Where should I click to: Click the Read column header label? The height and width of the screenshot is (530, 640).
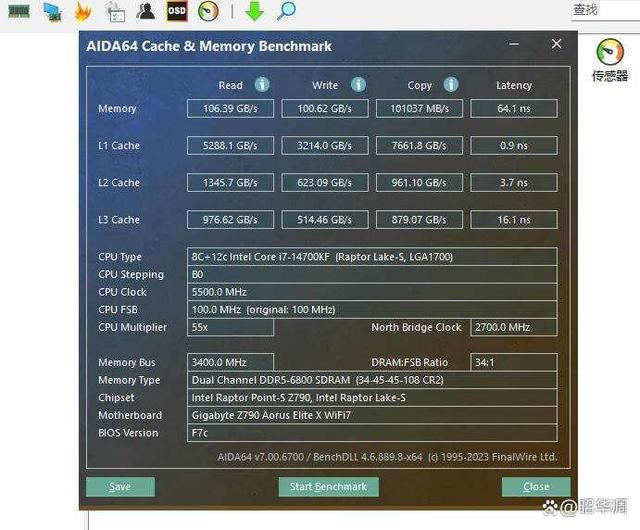pos(231,85)
